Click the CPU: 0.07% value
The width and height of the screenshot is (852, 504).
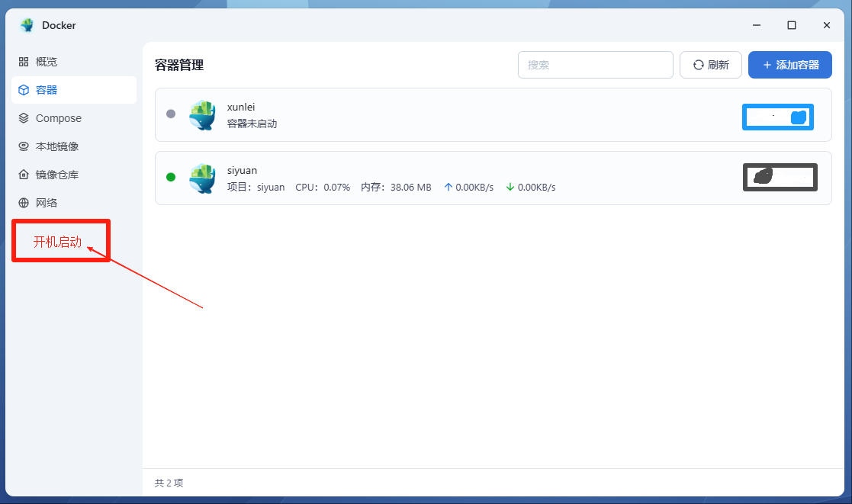click(x=323, y=188)
